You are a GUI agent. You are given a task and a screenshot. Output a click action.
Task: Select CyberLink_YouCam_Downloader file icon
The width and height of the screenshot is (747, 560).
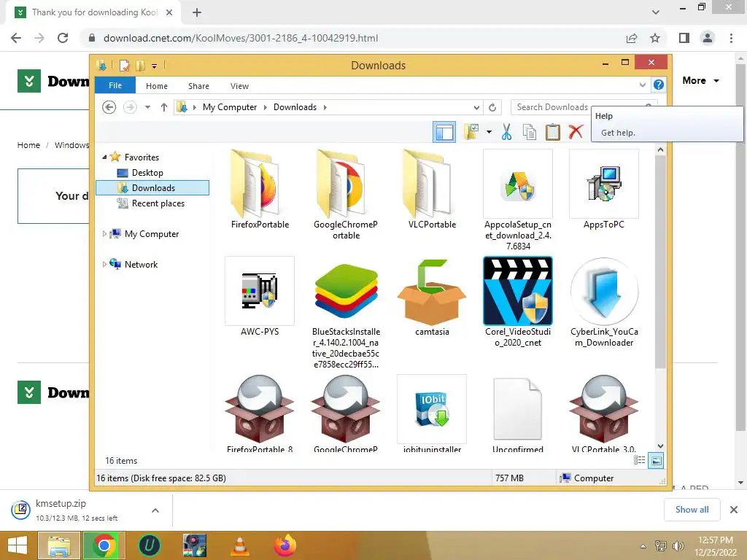click(603, 291)
